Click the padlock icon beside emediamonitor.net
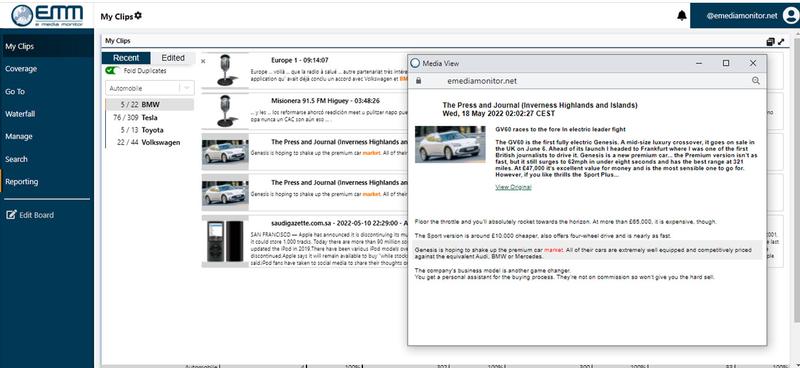Screen dimensions: 800x368 tap(418, 81)
